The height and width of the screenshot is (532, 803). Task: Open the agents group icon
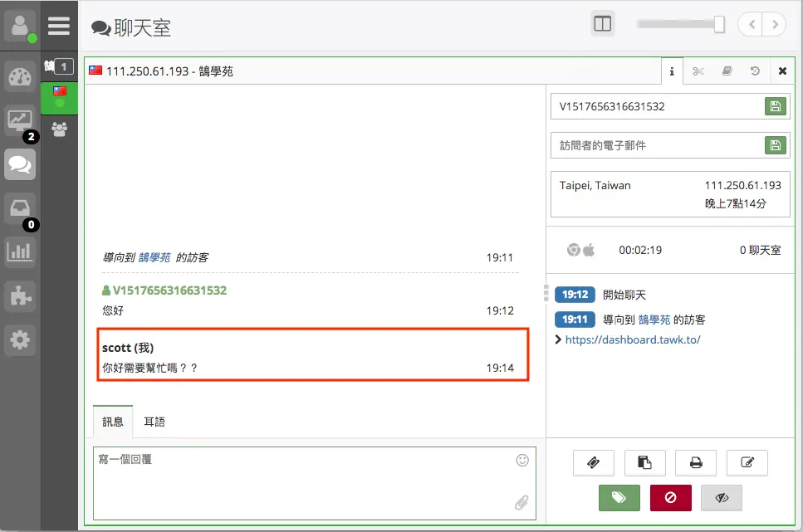(x=60, y=129)
